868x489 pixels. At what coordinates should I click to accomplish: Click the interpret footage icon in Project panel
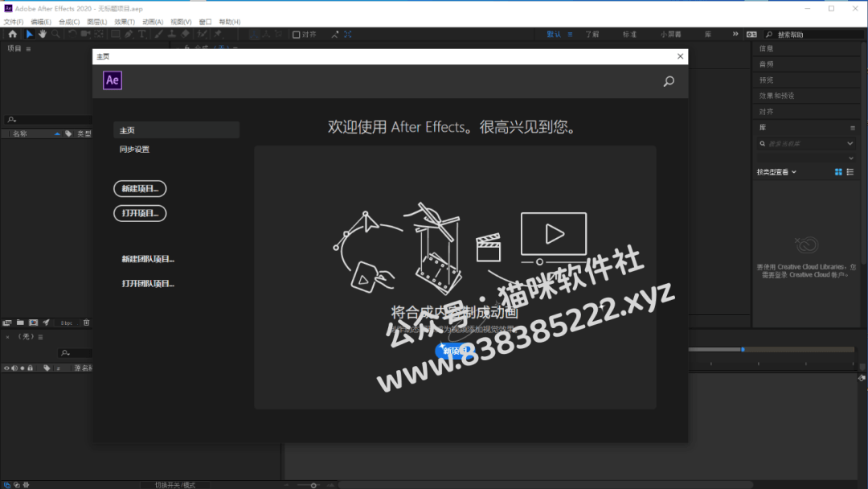(x=7, y=323)
